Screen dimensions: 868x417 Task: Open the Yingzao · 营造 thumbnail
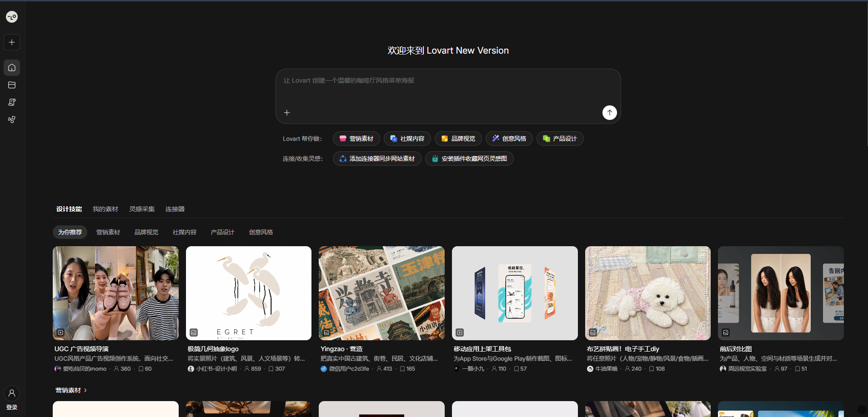(x=381, y=293)
